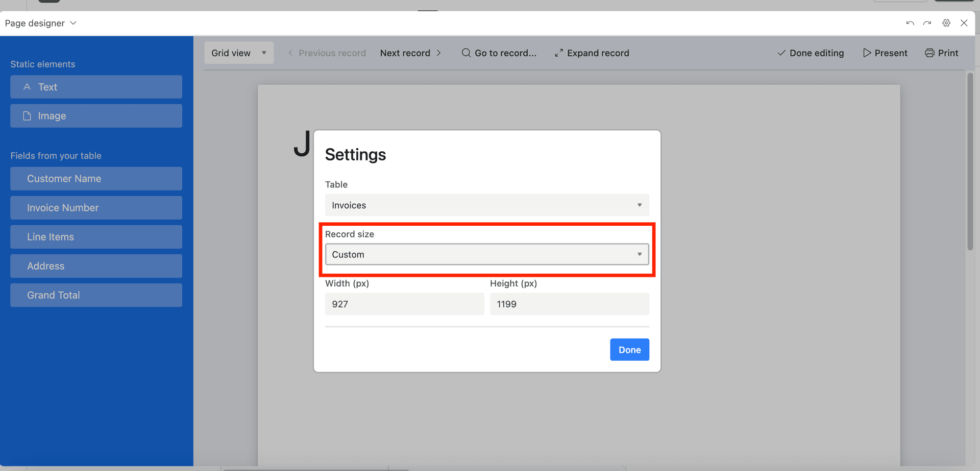Image resolution: width=980 pixels, height=471 pixels.
Task: Open the Record size dropdown showing Custom
Action: tap(486, 254)
